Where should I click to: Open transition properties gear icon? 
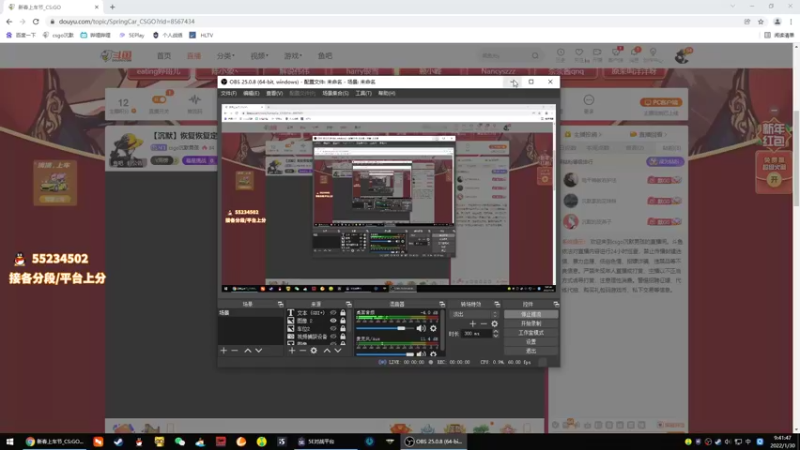[494, 323]
